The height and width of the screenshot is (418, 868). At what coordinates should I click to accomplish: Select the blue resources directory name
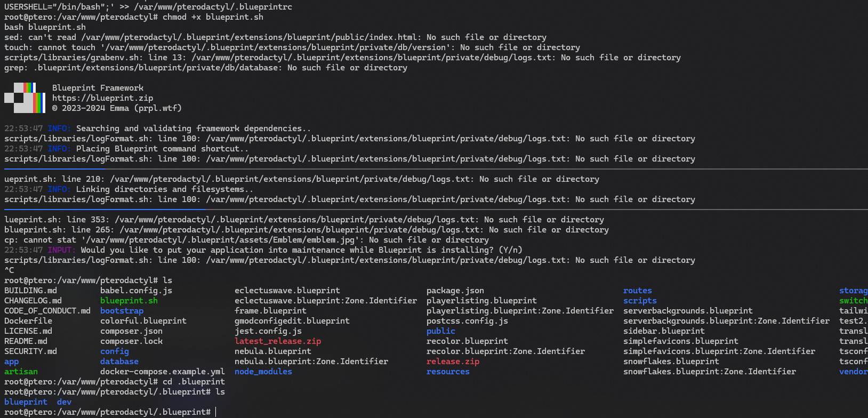click(x=448, y=372)
